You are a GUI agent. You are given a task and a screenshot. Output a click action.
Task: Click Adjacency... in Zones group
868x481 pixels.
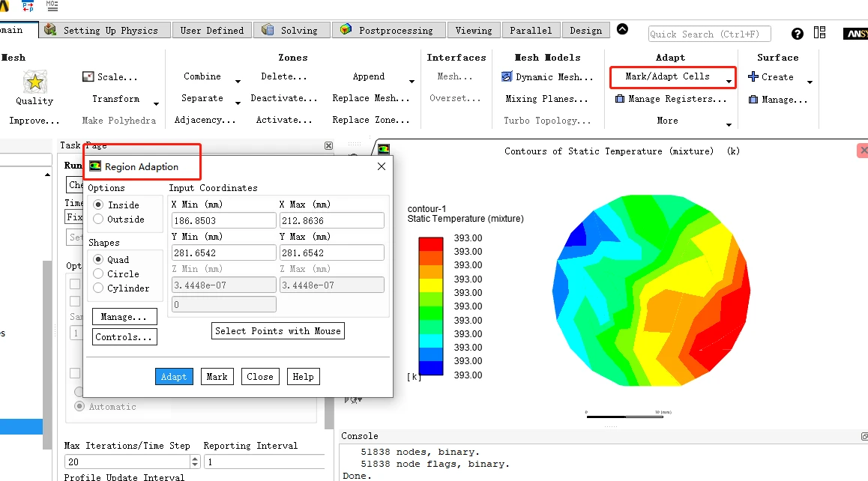point(205,120)
